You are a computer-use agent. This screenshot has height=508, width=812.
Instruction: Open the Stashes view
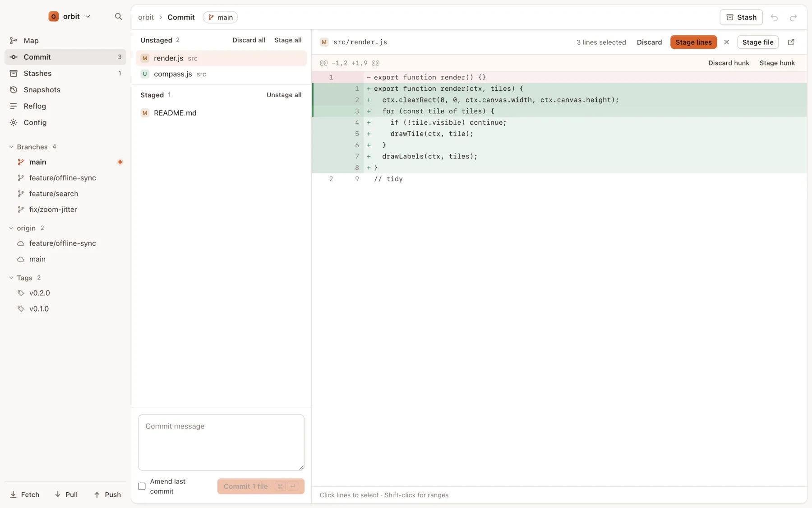pyautogui.click(x=65, y=73)
